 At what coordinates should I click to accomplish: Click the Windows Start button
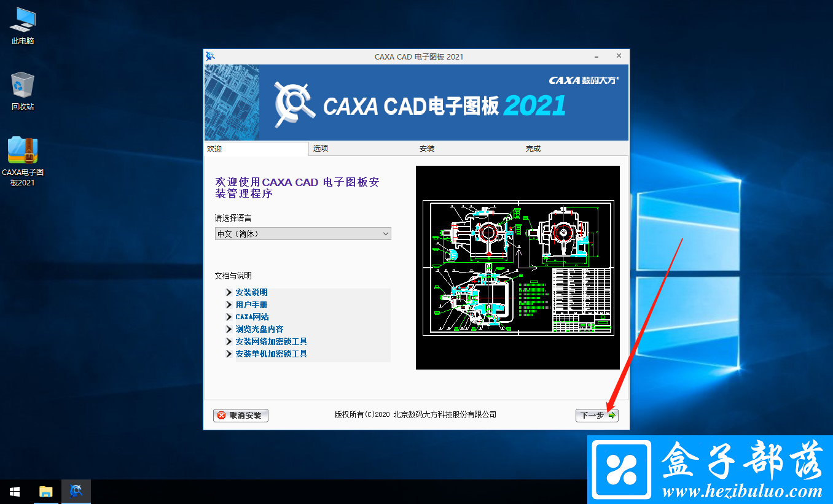14,491
